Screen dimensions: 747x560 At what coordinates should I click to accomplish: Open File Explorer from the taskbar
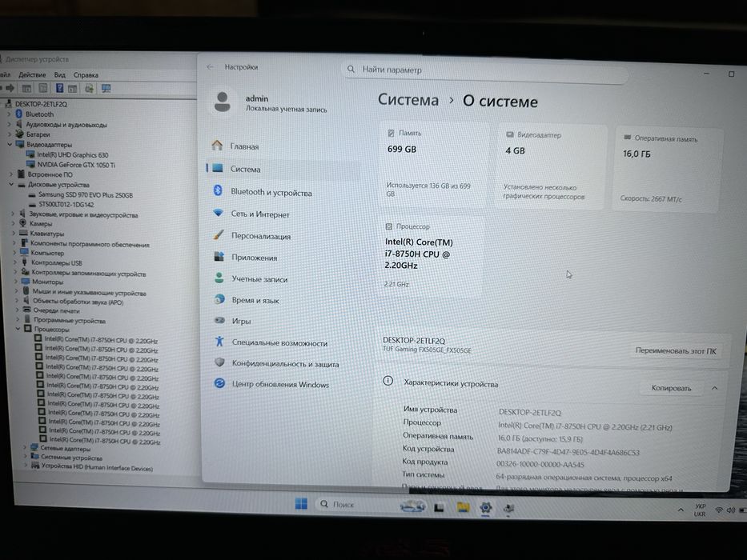(x=463, y=507)
